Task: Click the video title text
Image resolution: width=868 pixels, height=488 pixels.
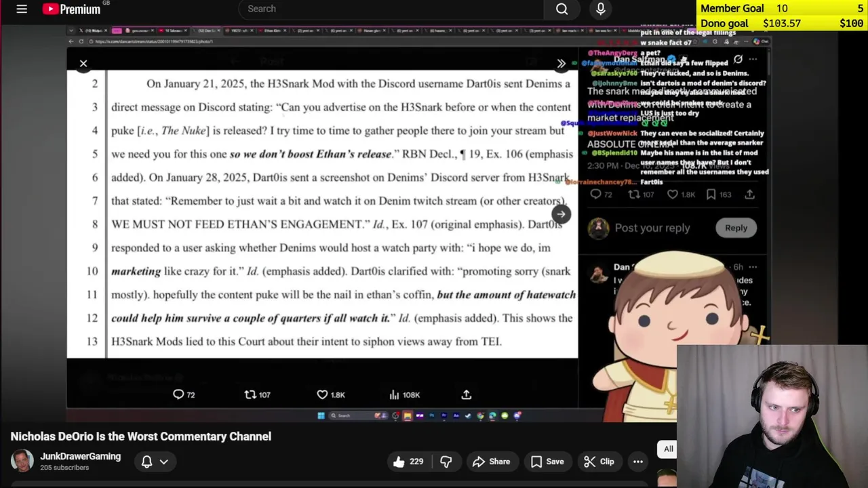Action: (x=141, y=436)
